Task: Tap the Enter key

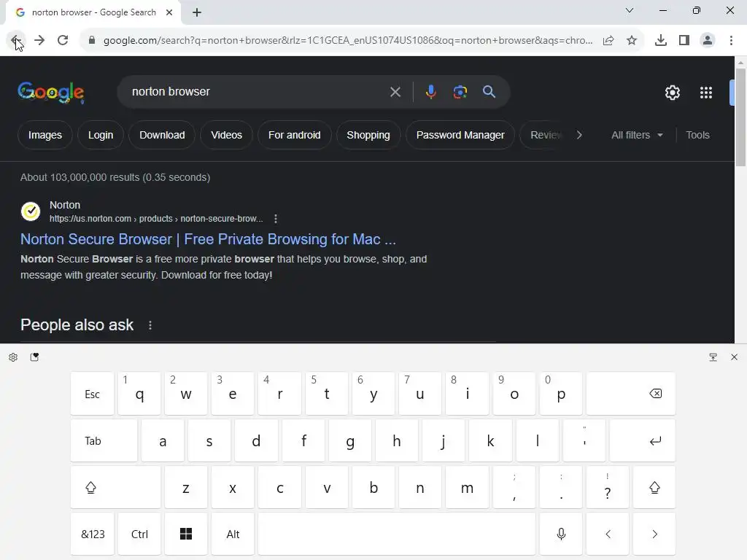Action: pyautogui.click(x=643, y=440)
